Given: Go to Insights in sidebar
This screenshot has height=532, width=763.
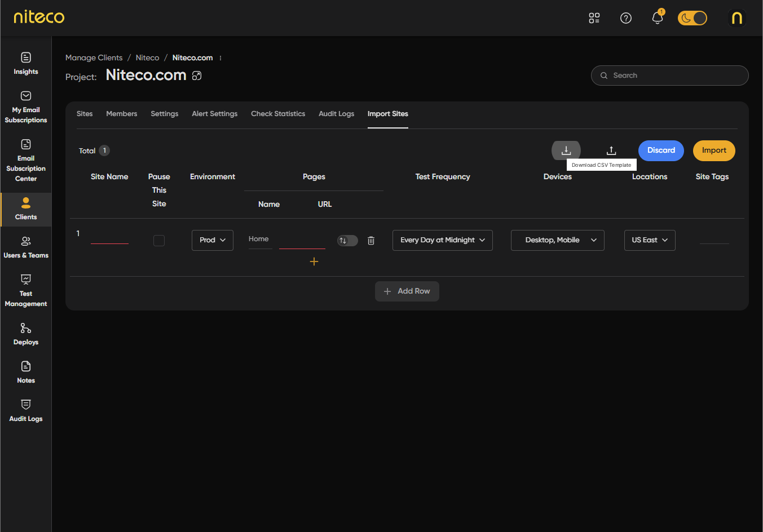Looking at the screenshot, I should pyautogui.click(x=26, y=63).
